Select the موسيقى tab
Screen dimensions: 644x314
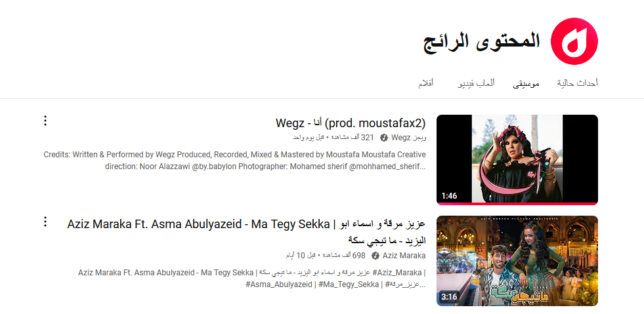pyautogui.click(x=526, y=83)
